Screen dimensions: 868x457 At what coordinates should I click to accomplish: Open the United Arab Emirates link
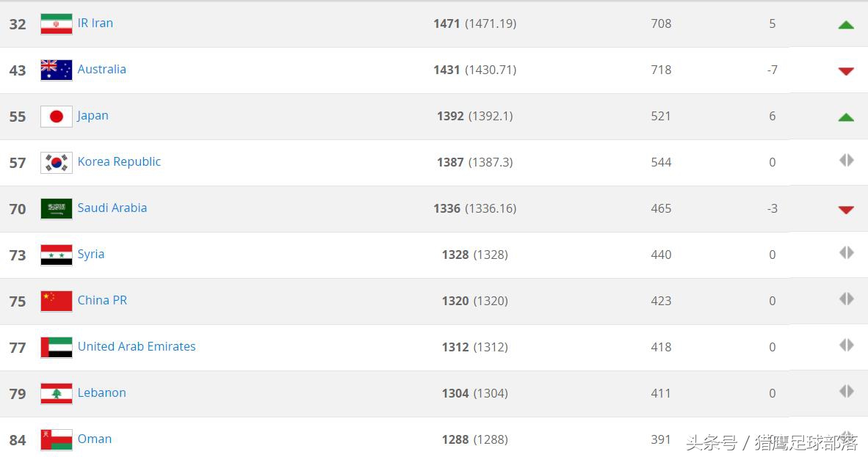coord(137,346)
